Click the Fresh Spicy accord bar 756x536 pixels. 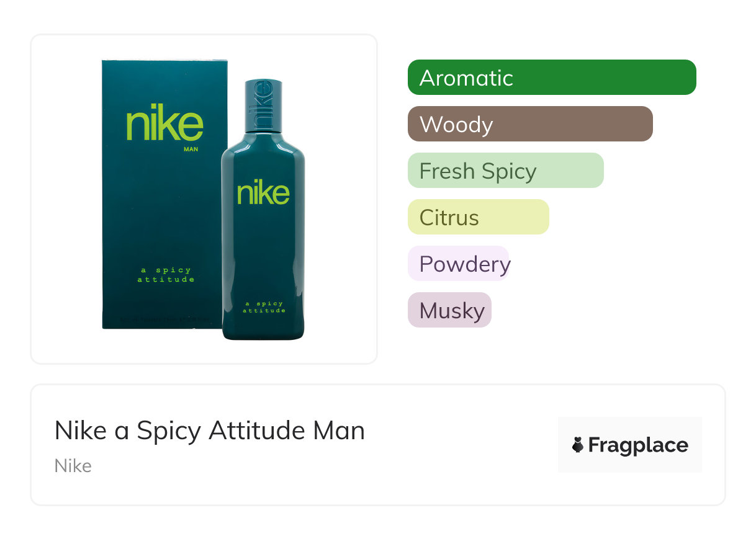point(505,171)
